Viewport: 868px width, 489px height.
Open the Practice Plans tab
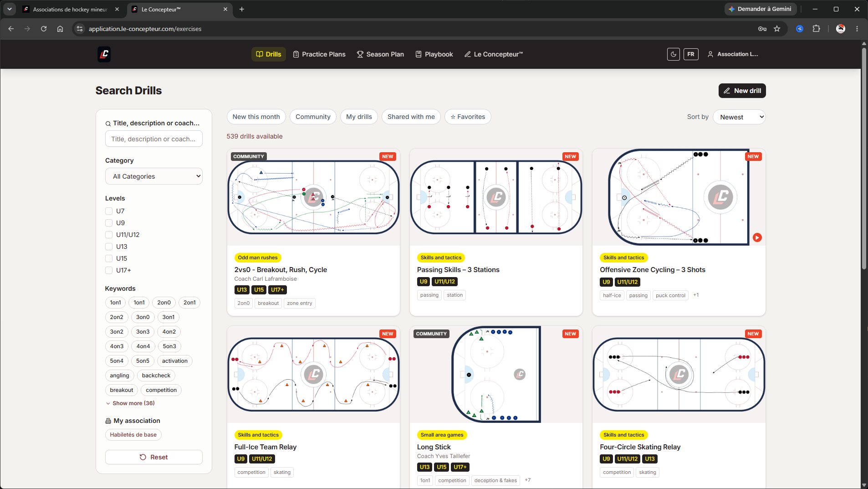(x=319, y=54)
